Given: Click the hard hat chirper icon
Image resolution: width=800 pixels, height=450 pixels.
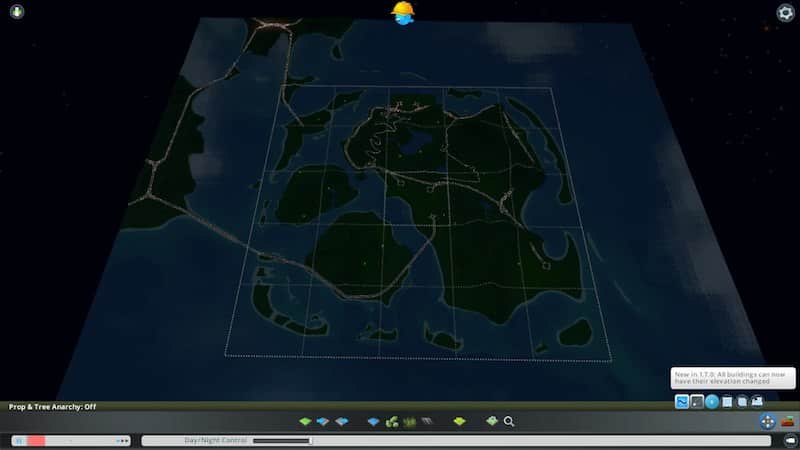Looking at the screenshot, I should [x=403, y=12].
